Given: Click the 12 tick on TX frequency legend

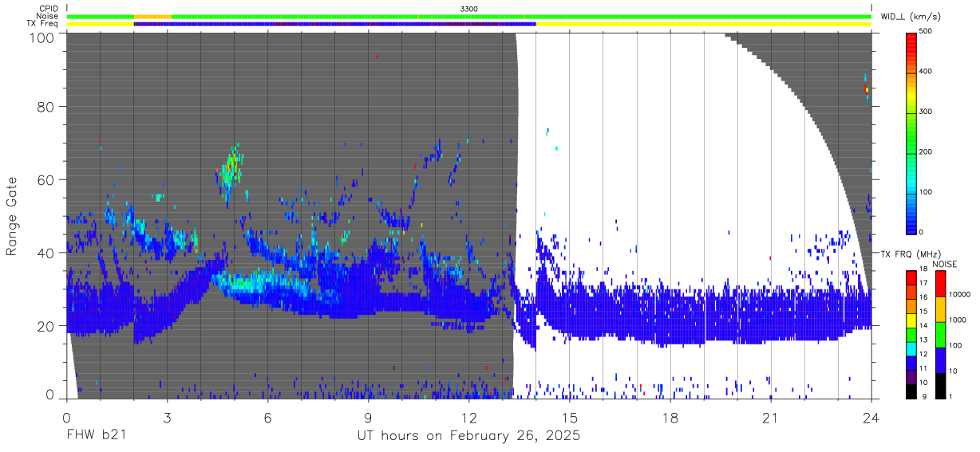Looking at the screenshot, I should tap(923, 355).
